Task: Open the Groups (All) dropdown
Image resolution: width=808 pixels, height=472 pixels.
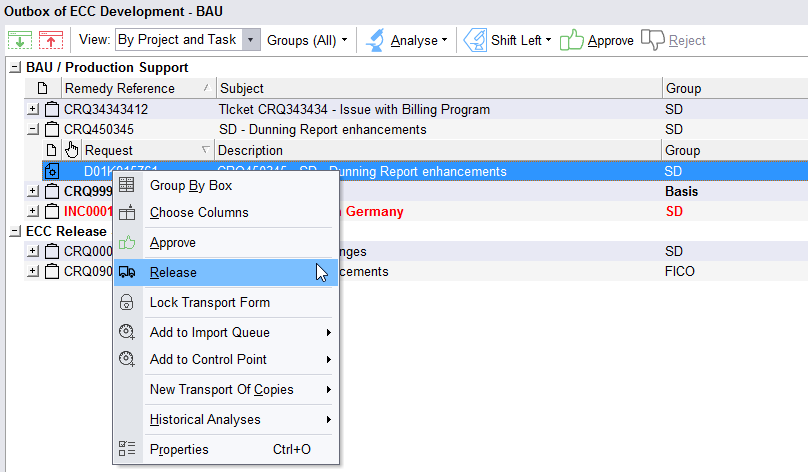Action: point(307,40)
